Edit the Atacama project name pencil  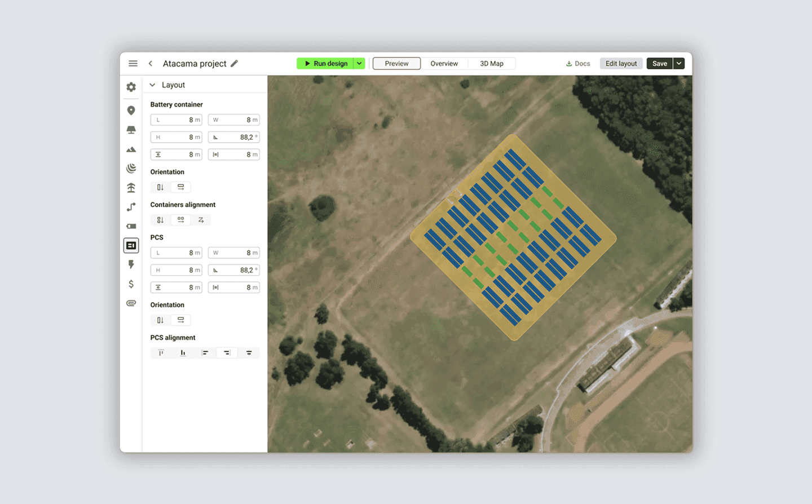[235, 64]
